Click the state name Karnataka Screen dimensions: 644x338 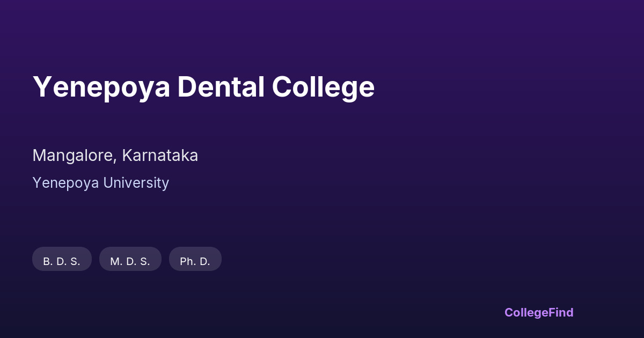point(160,156)
